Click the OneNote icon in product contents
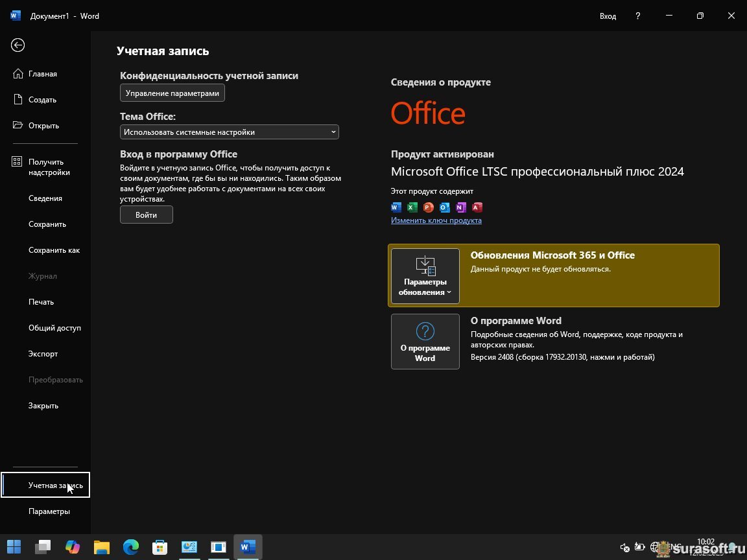 point(460,207)
